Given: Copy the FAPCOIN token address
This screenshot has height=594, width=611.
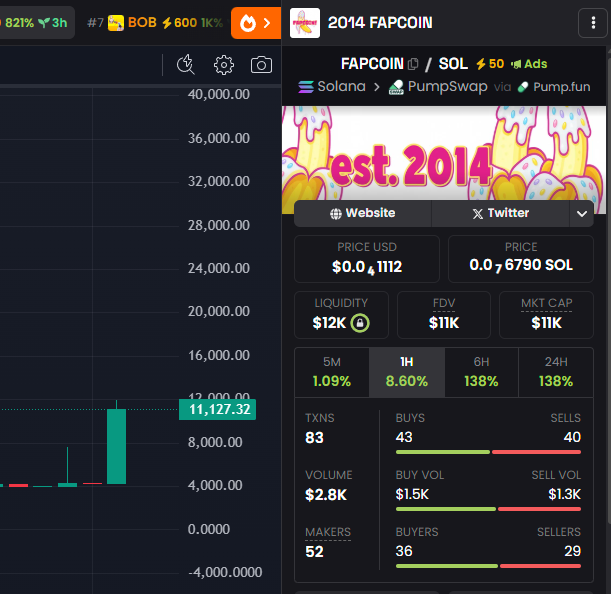Looking at the screenshot, I should [413, 64].
